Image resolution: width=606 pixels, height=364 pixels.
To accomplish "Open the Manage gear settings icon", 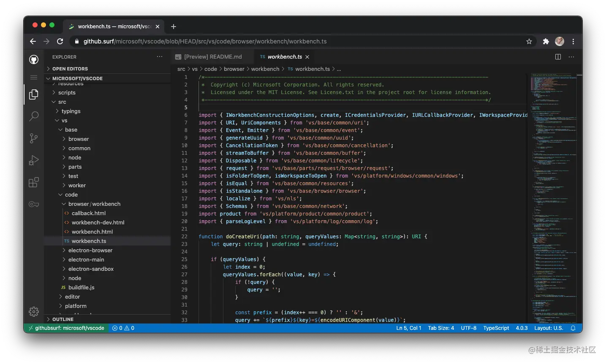I will tap(34, 312).
